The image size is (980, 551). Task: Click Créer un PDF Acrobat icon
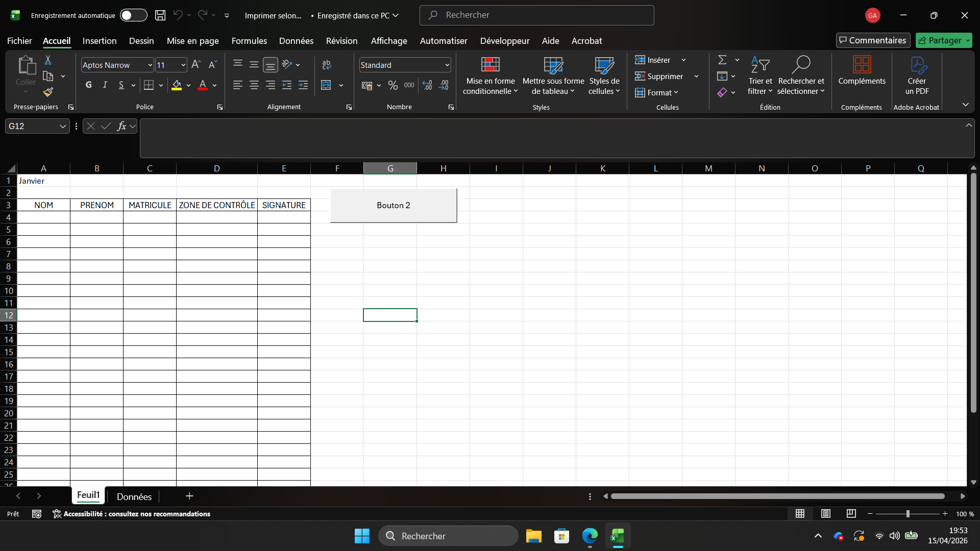(x=917, y=74)
